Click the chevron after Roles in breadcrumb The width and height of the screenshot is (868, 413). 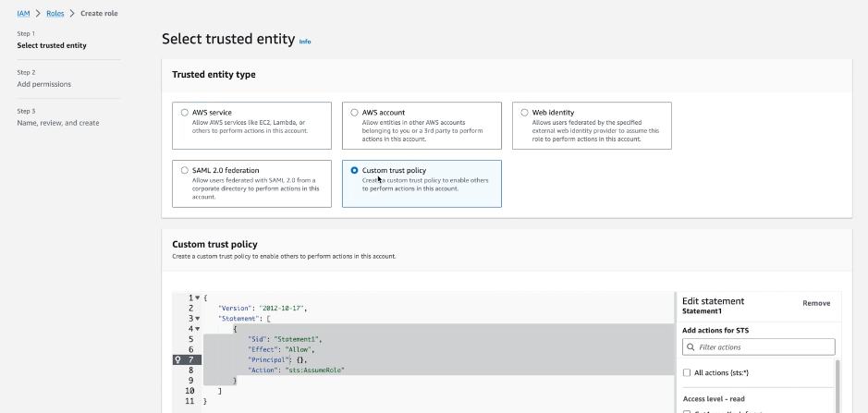tap(72, 14)
